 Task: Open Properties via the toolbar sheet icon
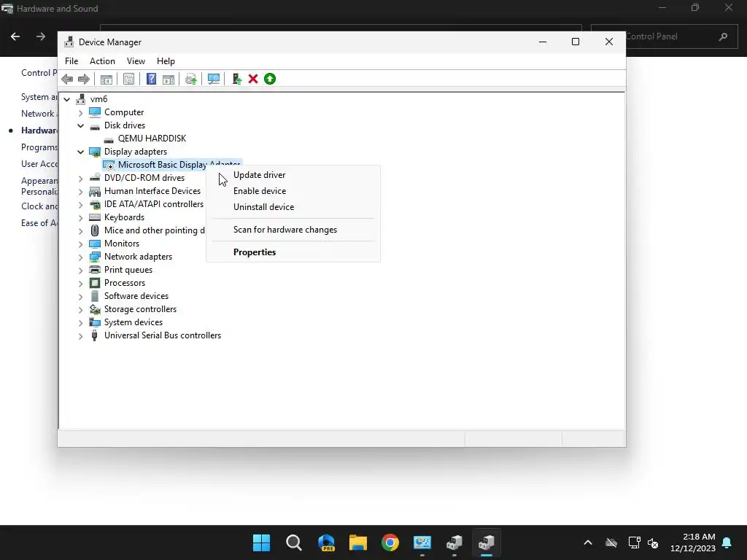point(128,79)
